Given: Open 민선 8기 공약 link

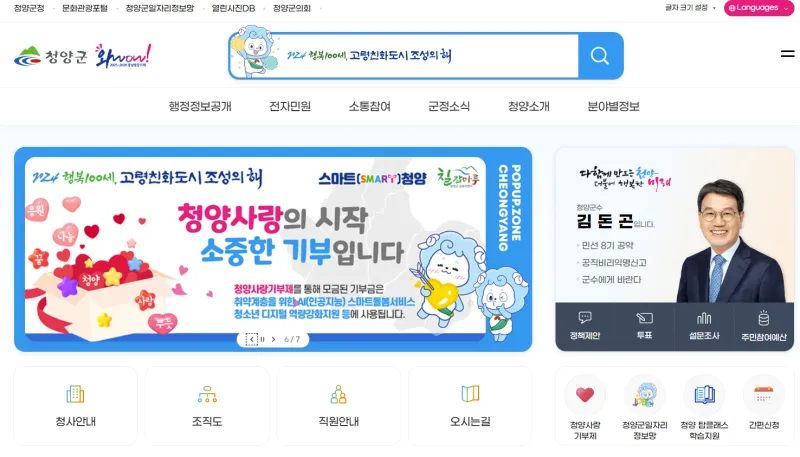Looking at the screenshot, I should pyautogui.click(x=607, y=245).
